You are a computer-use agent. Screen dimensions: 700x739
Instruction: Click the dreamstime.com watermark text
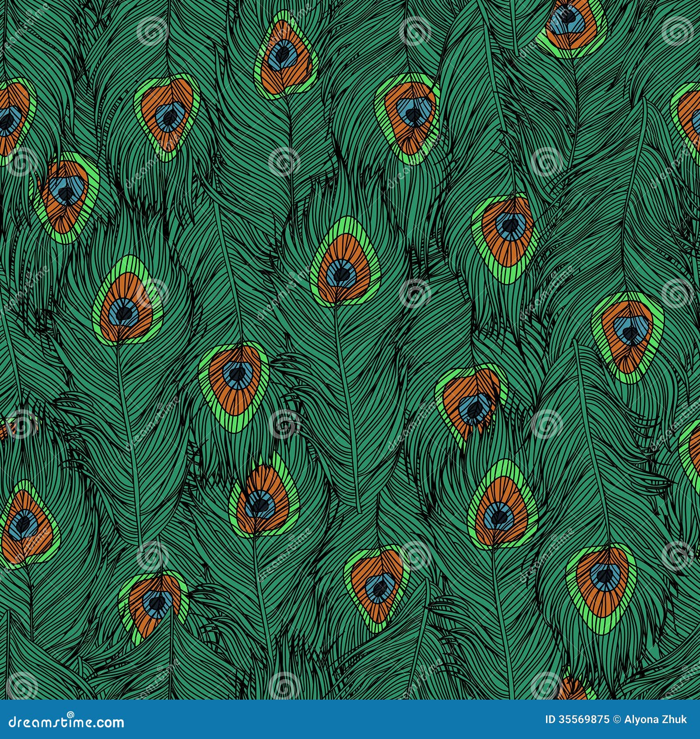[66, 722]
